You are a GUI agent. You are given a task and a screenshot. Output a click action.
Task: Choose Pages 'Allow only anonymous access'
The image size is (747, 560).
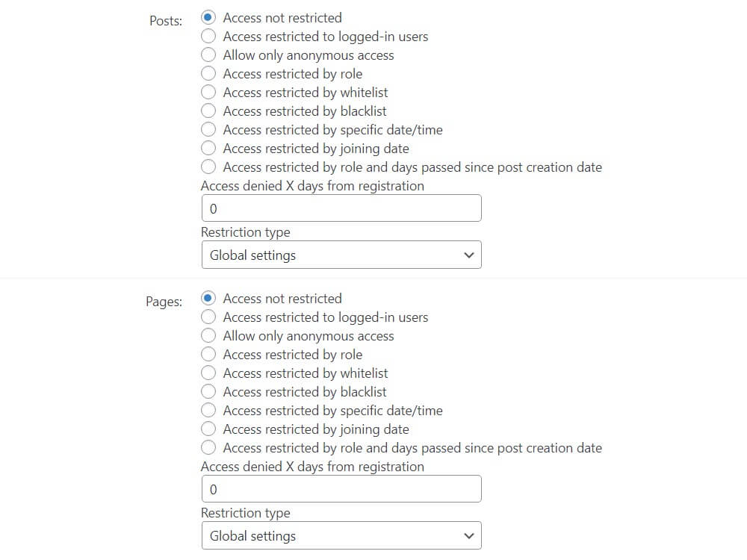coord(209,335)
